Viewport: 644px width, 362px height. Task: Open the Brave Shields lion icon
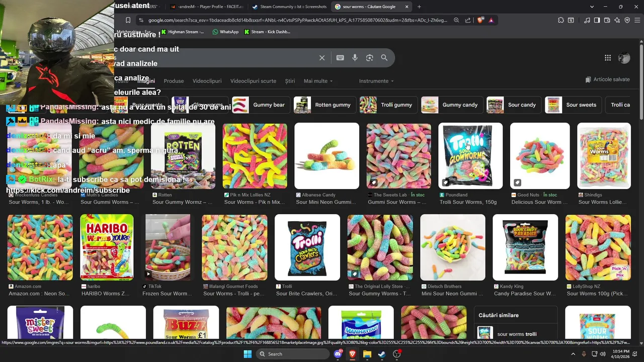(x=480, y=20)
